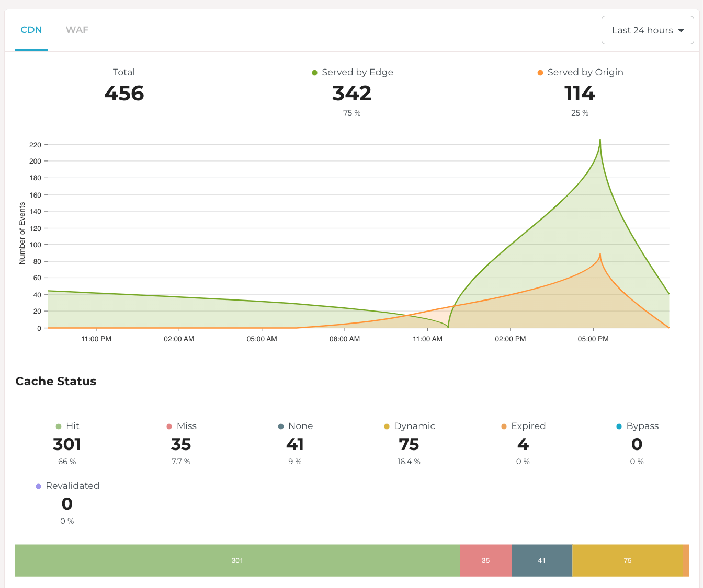Click the 08:00 AM axis label
The width and height of the screenshot is (703, 588).
click(345, 339)
